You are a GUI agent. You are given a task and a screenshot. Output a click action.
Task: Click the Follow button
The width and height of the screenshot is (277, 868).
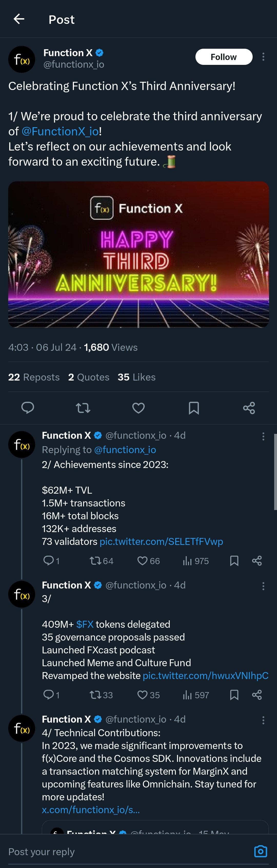coord(224,57)
